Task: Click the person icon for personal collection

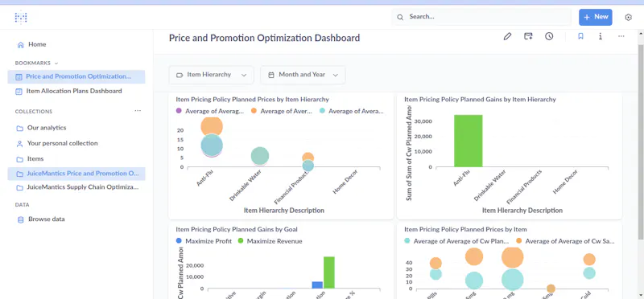Action: pyautogui.click(x=19, y=144)
